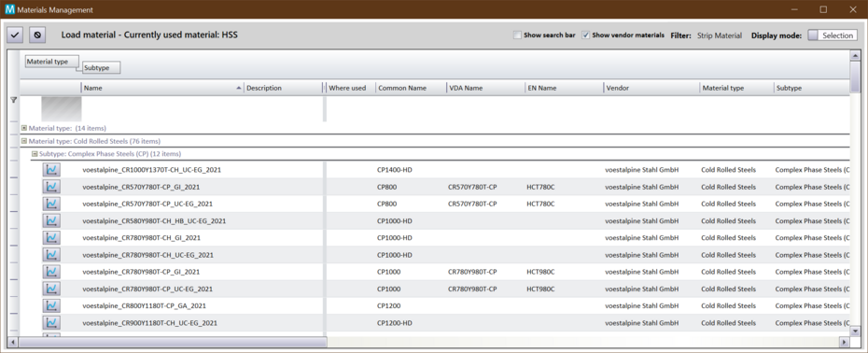Click the horizontal scrollbar thumb

click(x=174, y=342)
